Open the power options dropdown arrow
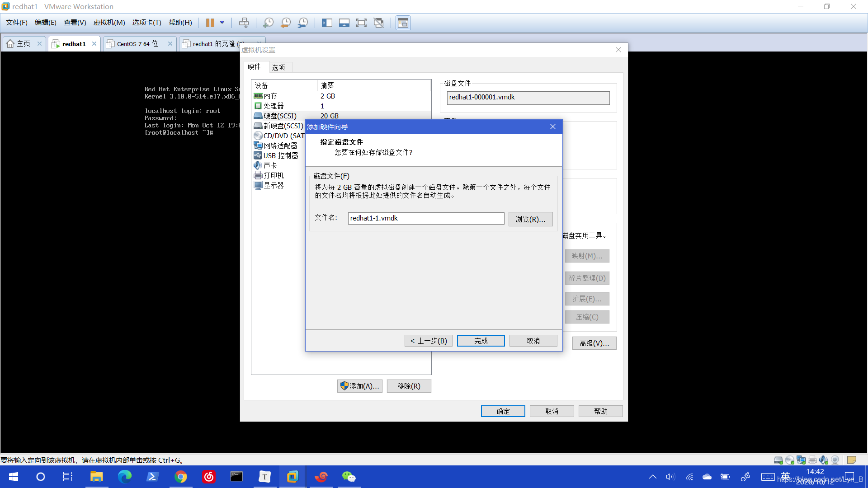 tap(222, 23)
